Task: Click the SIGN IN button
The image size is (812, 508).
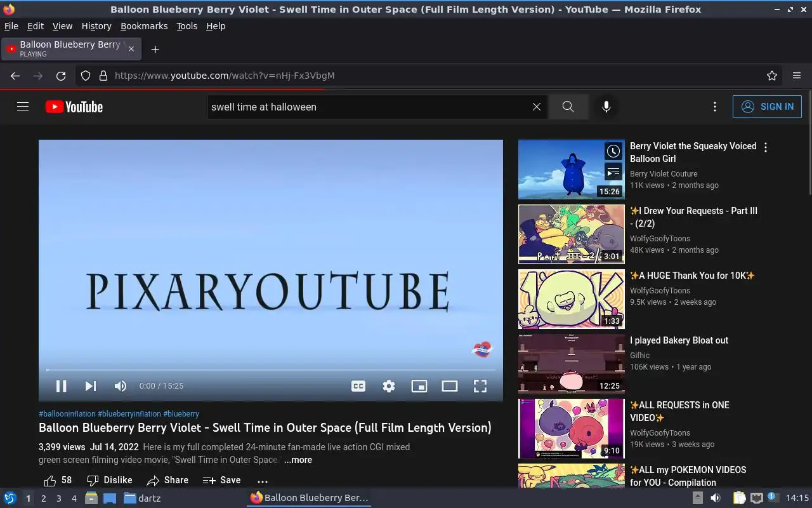Action: coord(767,107)
